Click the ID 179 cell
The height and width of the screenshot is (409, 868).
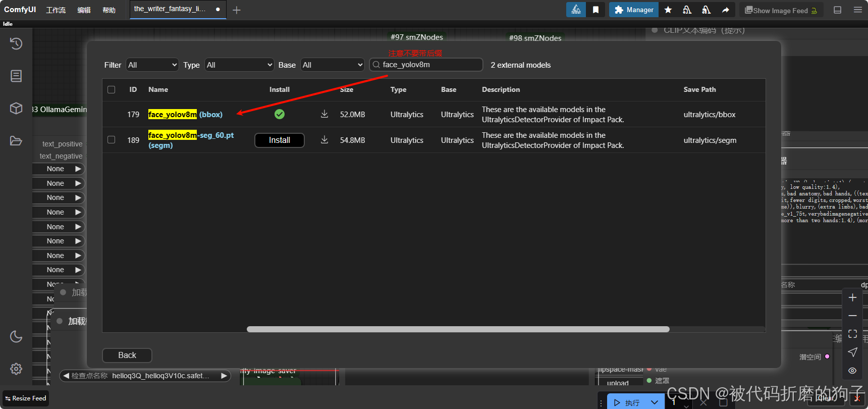[133, 114]
